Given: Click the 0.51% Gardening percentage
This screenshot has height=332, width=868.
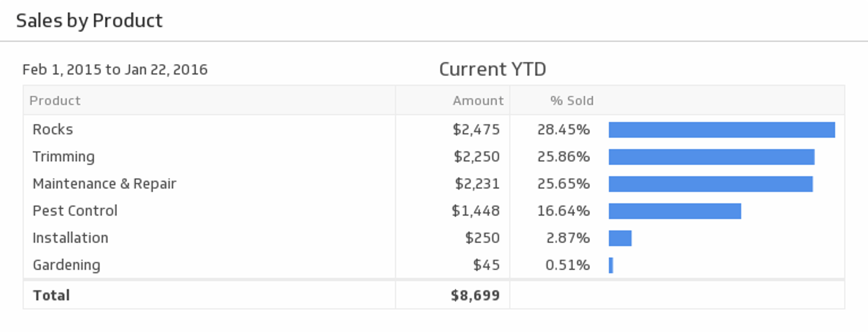Looking at the screenshot, I should 567,265.
